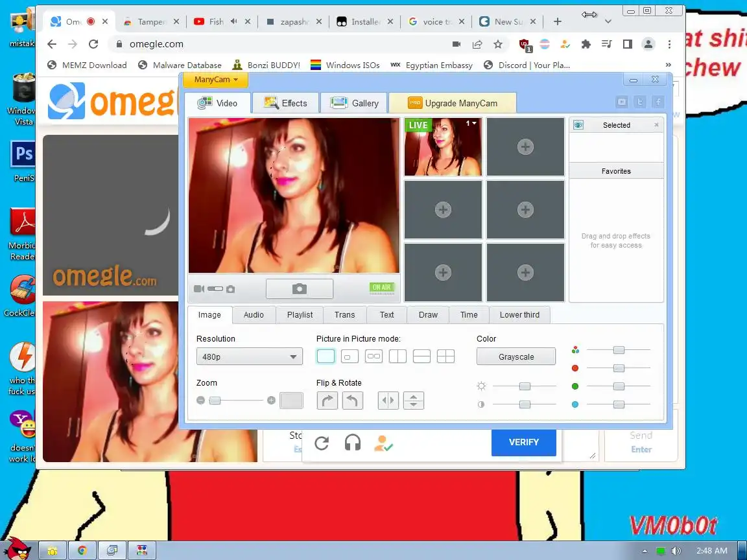
Task: Zoom out with the minus icon
Action: coord(200,401)
